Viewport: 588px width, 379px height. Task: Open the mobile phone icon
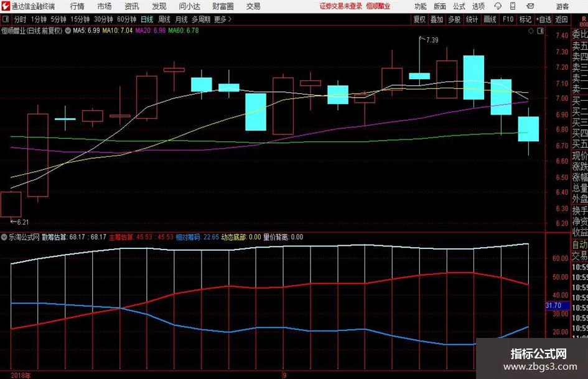[513, 6]
